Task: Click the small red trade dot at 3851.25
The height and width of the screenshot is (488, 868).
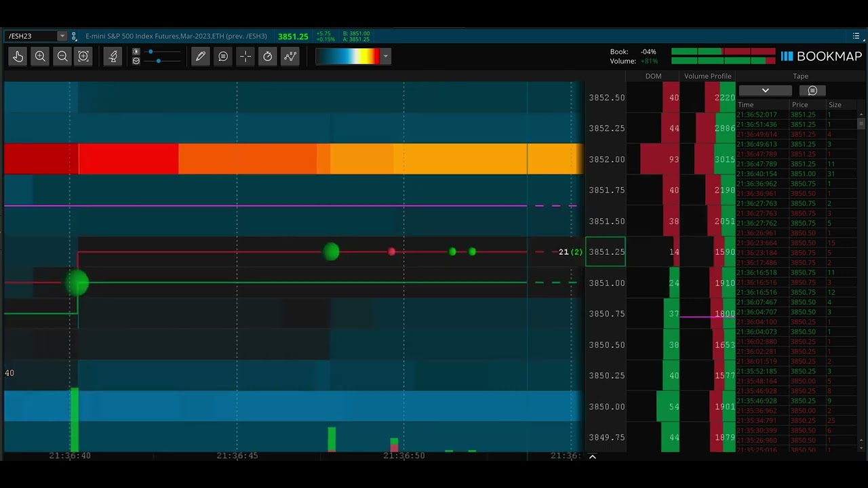Action: [x=391, y=252]
